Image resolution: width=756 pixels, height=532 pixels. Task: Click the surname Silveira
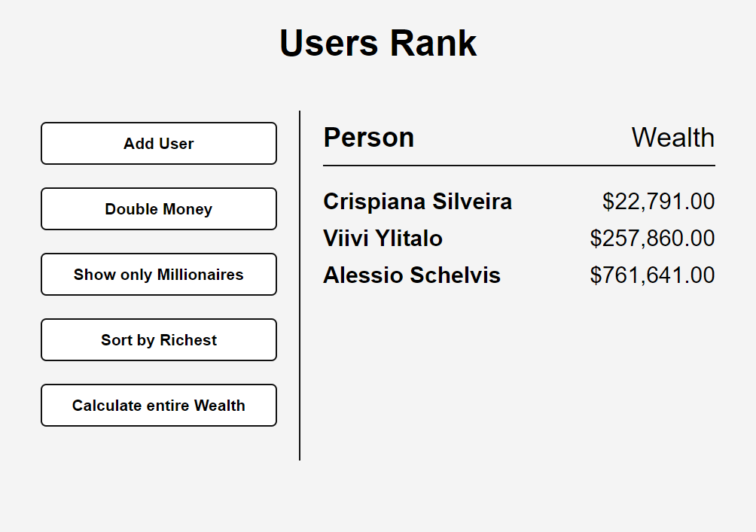(472, 202)
